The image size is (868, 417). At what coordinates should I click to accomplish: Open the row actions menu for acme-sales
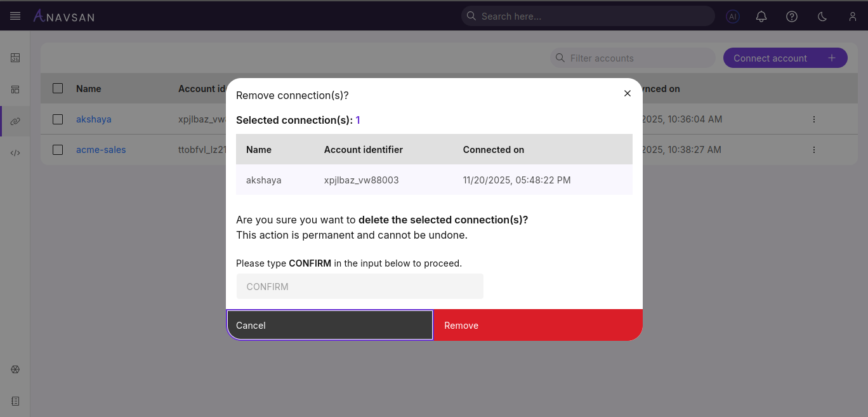click(814, 150)
